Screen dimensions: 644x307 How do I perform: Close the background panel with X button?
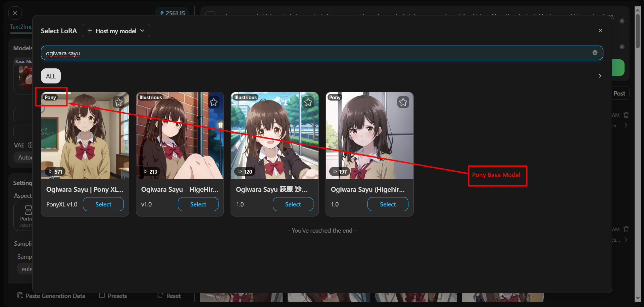[x=15, y=13]
